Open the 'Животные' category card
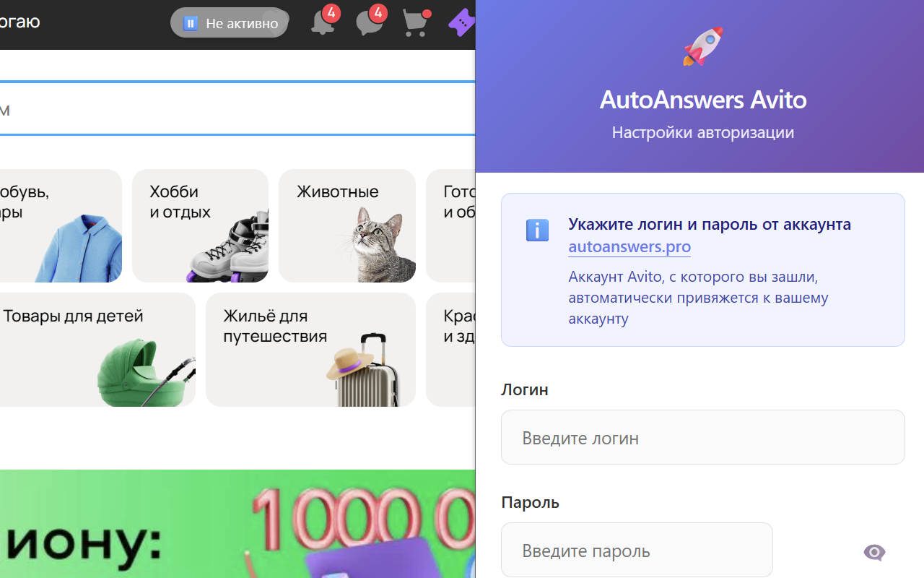Image resolution: width=924 pixels, height=578 pixels. coord(347,225)
